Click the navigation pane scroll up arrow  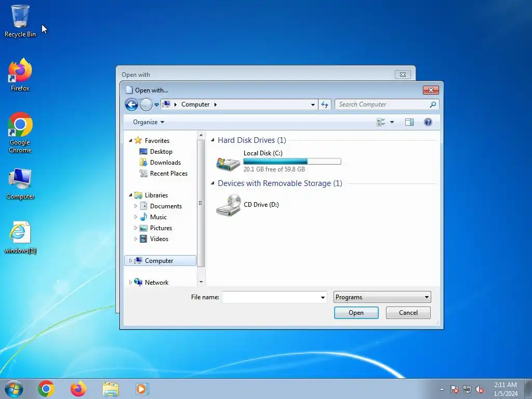[x=201, y=136]
